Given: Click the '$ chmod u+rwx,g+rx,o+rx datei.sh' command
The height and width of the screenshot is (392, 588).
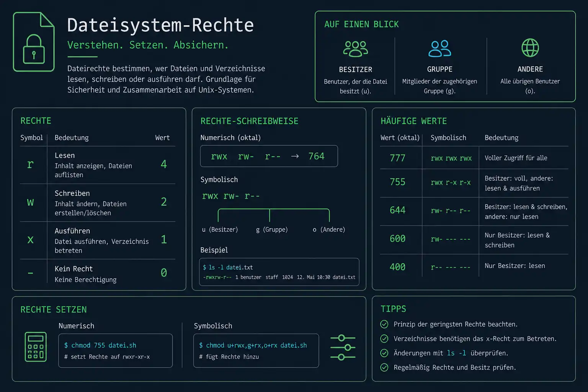Looking at the screenshot, I should coord(253,345).
